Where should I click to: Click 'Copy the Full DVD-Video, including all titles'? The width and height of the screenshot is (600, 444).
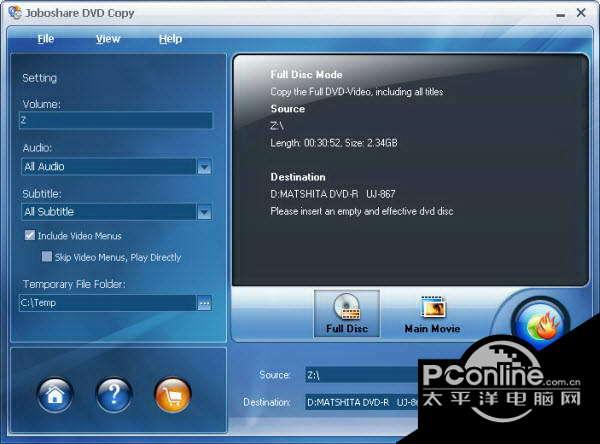357,92
